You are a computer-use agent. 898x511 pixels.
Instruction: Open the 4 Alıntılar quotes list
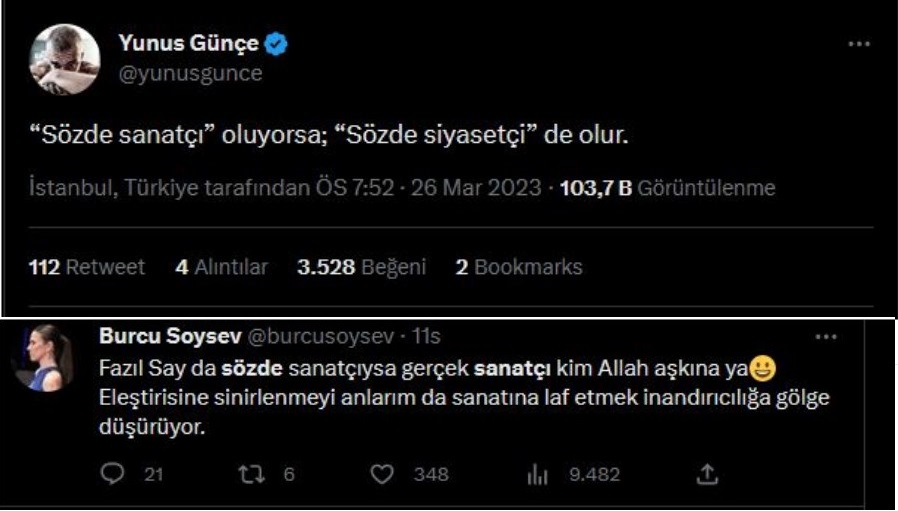222,267
